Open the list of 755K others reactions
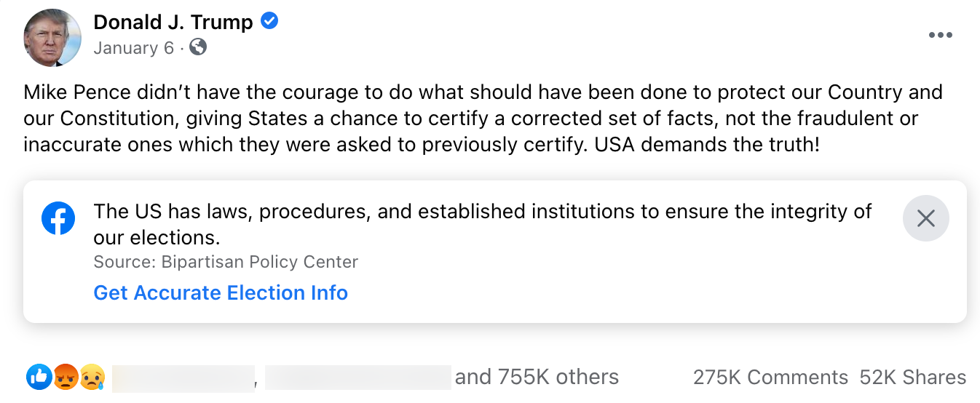The image size is (980, 403). pos(537,377)
